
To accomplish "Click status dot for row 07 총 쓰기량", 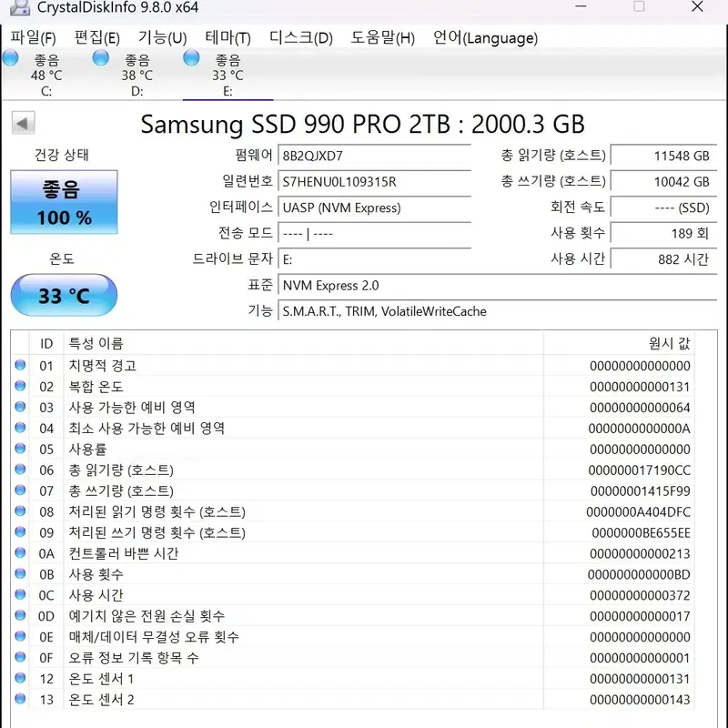I will (x=20, y=490).
